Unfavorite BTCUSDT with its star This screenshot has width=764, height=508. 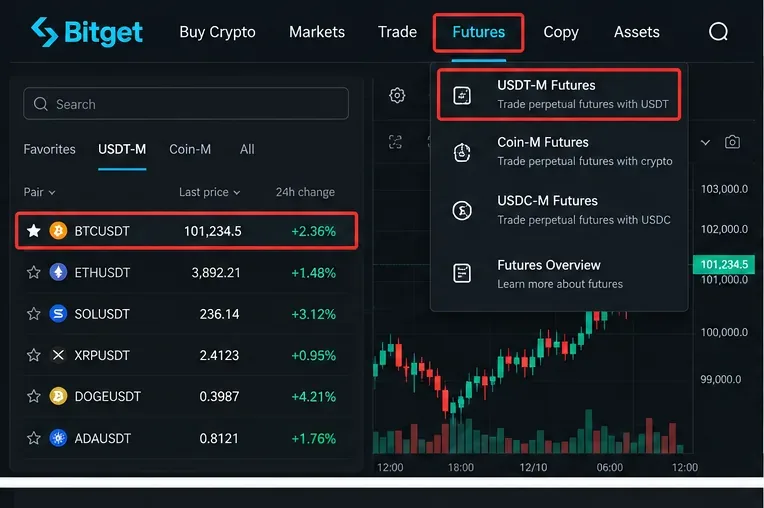pos(34,230)
